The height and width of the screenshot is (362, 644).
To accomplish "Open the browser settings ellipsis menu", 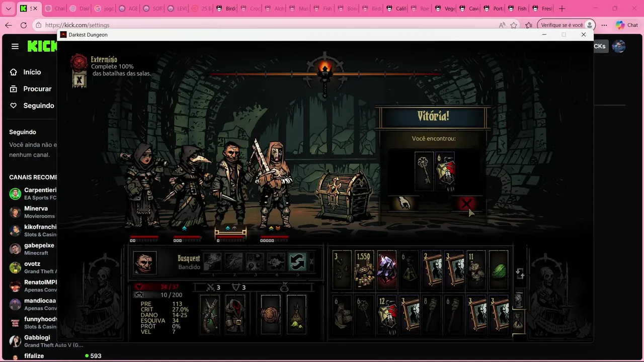I will pos(604,25).
